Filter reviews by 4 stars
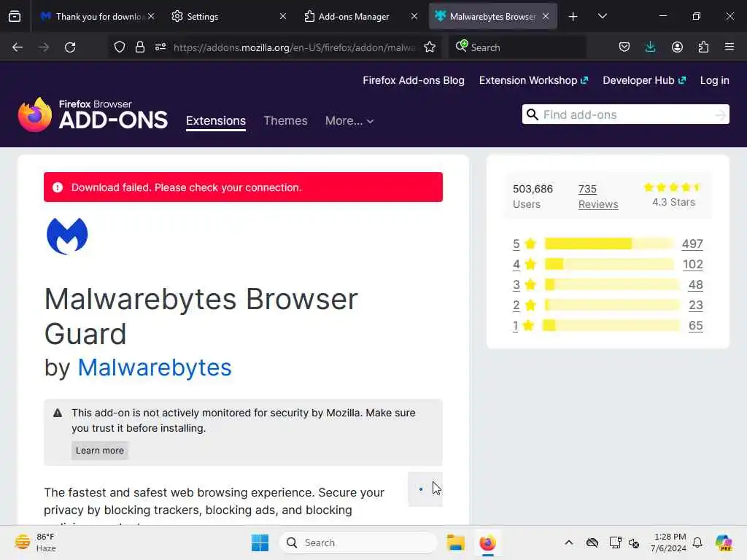The image size is (747, 560). coord(516,264)
